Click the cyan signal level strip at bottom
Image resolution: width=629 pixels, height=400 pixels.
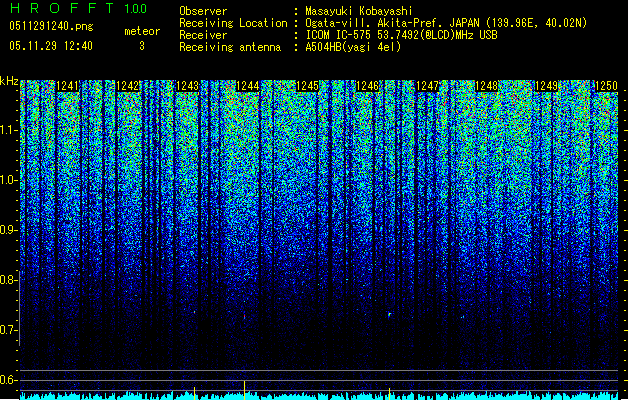point(319,396)
